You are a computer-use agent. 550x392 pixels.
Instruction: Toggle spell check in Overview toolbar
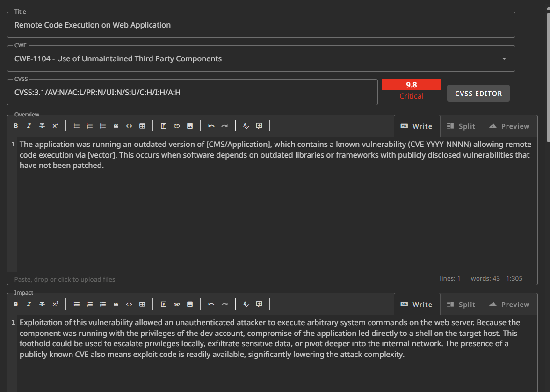(x=246, y=126)
